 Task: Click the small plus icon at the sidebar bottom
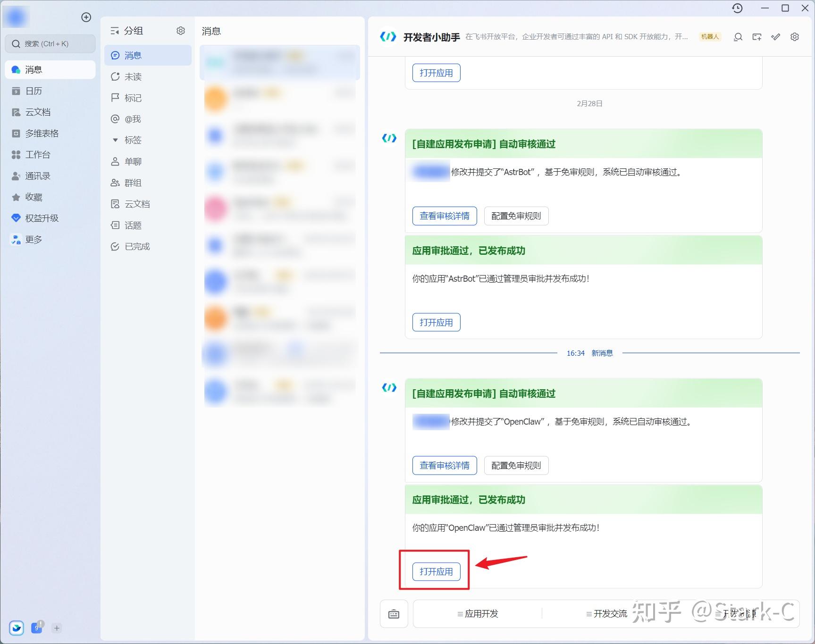click(x=57, y=628)
